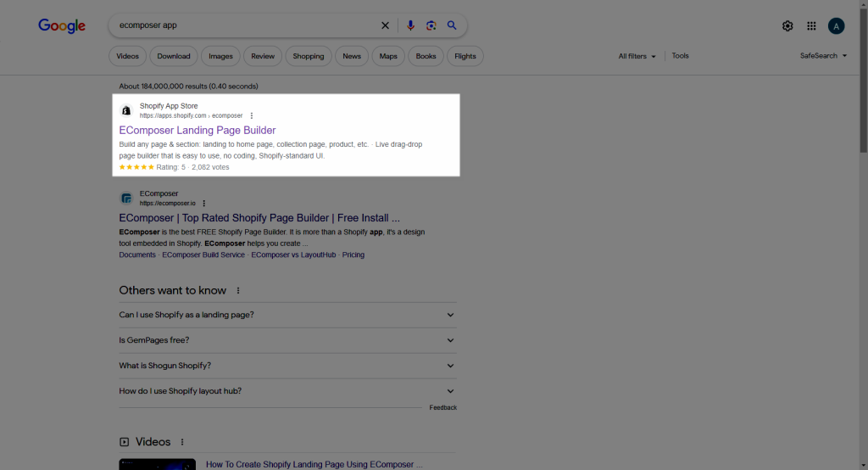
Task: Open the Documents sitelink
Action: coord(137,255)
